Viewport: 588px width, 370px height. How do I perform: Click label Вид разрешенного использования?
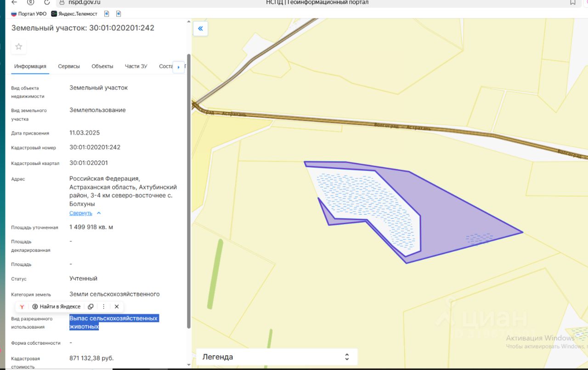coord(32,323)
